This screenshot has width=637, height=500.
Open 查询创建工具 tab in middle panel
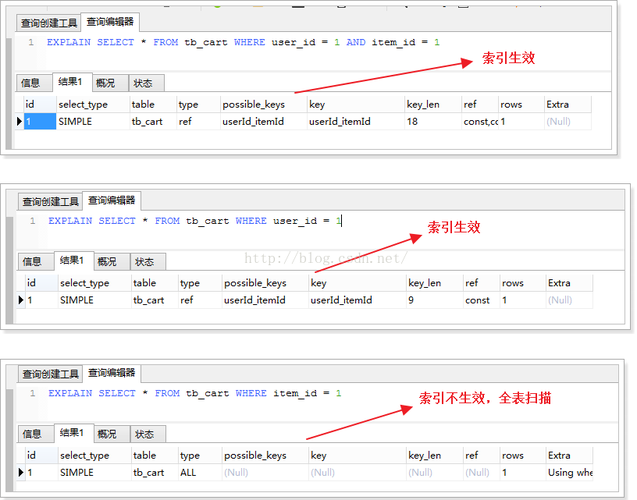click(50, 201)
